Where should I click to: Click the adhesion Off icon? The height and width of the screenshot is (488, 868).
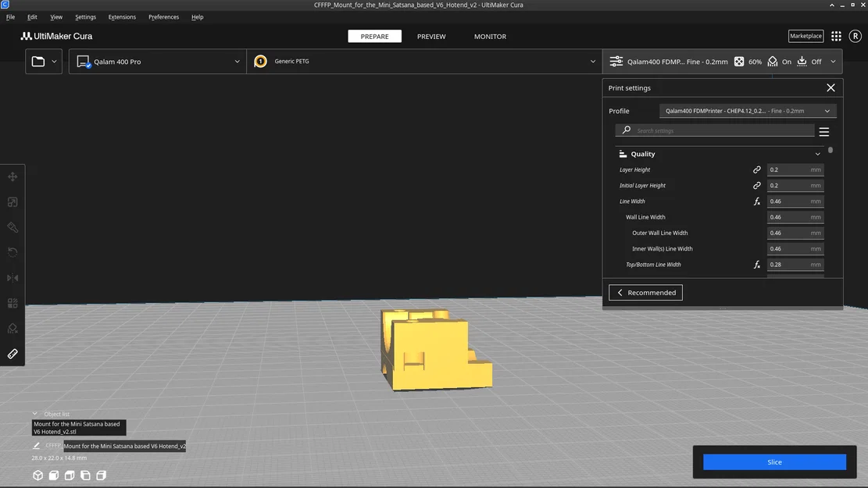coord(802,62)
